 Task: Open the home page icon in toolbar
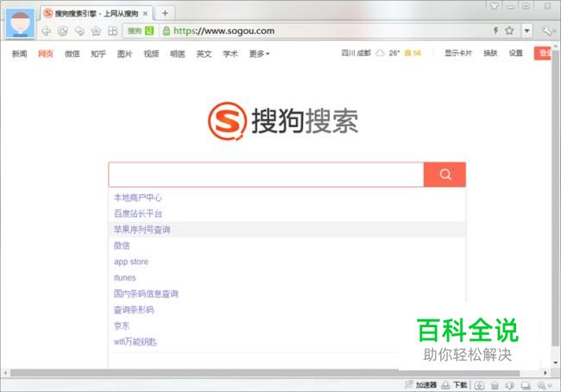[96, 31]
